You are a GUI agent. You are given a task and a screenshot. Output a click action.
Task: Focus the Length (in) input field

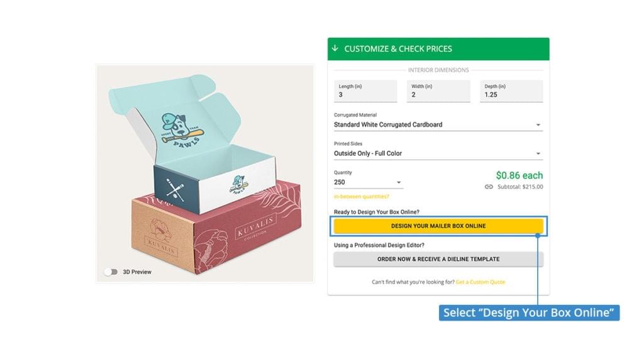[x=365, y=94]
